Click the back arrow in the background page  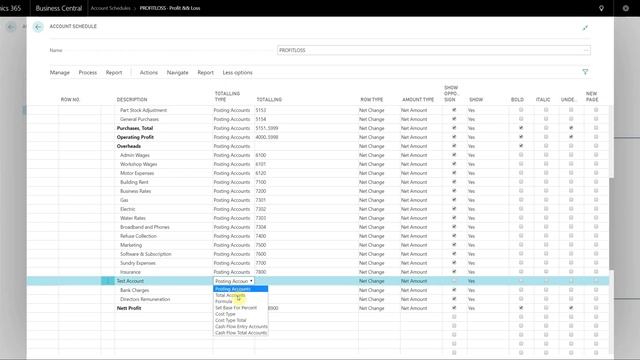tap(11, 27)
